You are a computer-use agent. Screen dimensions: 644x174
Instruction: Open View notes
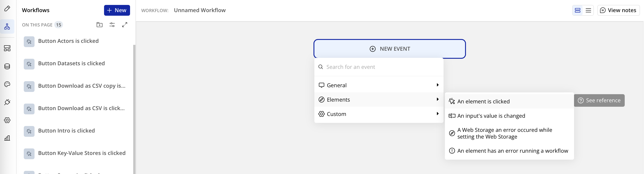[618, 10]
